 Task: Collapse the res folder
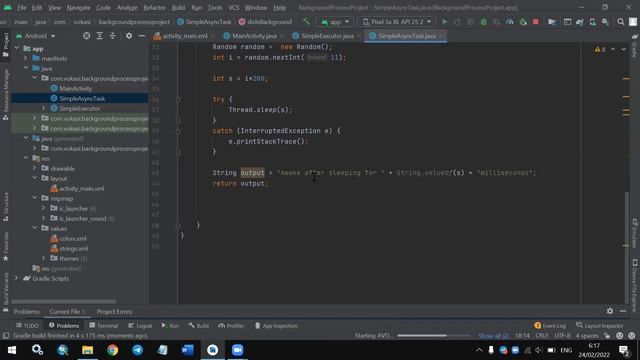26,158
